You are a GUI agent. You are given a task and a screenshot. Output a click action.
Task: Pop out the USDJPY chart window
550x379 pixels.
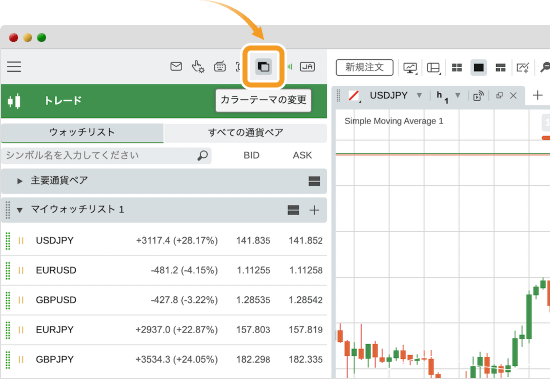click(x=499, y=95)
